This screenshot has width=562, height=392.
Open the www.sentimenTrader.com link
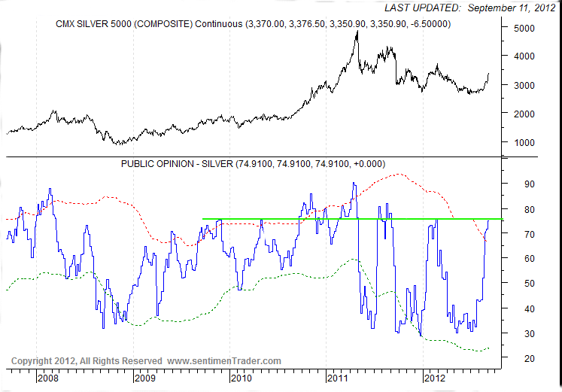coord(223,361)
